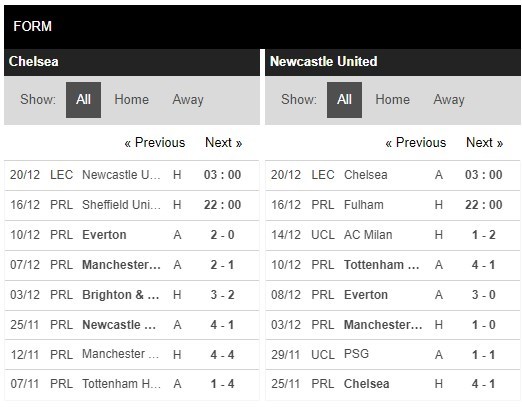This screenshot has width=522, height=412.
Task: Go to Chelsea's Previous fixtures page
Action: point(155,143)
